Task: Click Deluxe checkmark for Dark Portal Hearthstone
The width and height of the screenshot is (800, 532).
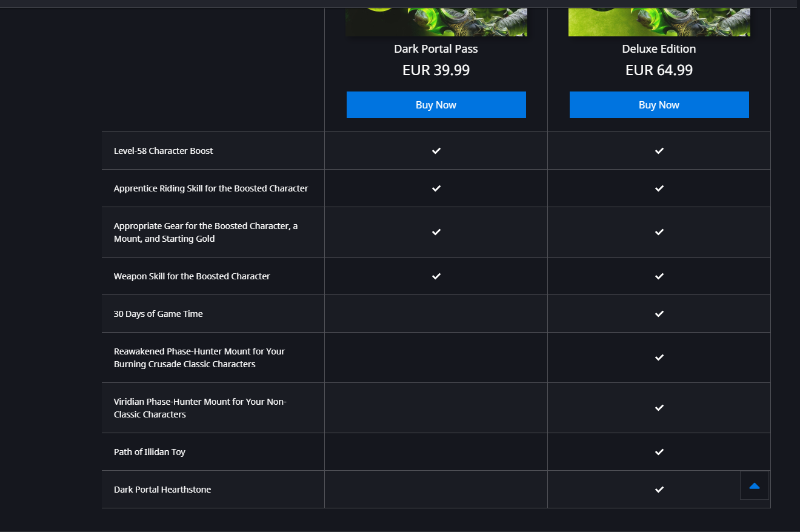Action: coord(659,490)
